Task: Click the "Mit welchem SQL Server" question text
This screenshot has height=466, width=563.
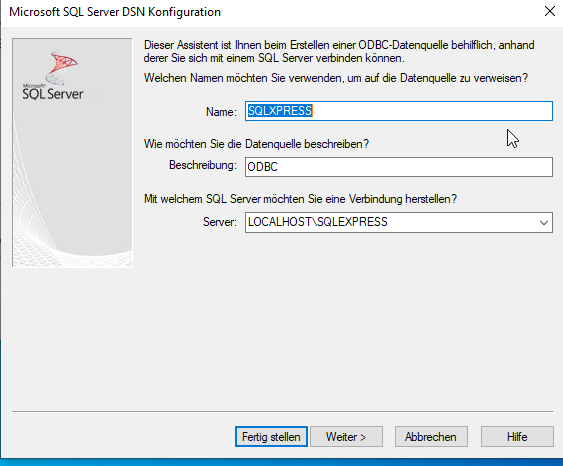Action: coord(300,199)
